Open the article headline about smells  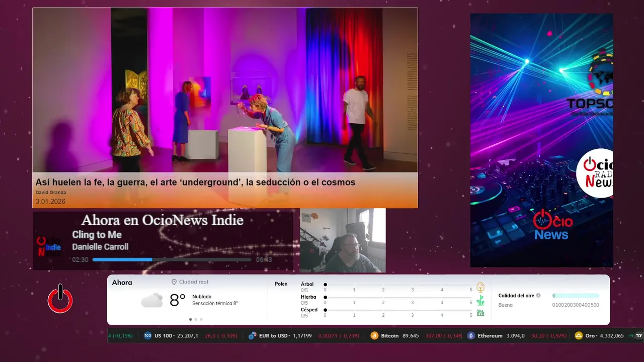(x=195, y=183)
